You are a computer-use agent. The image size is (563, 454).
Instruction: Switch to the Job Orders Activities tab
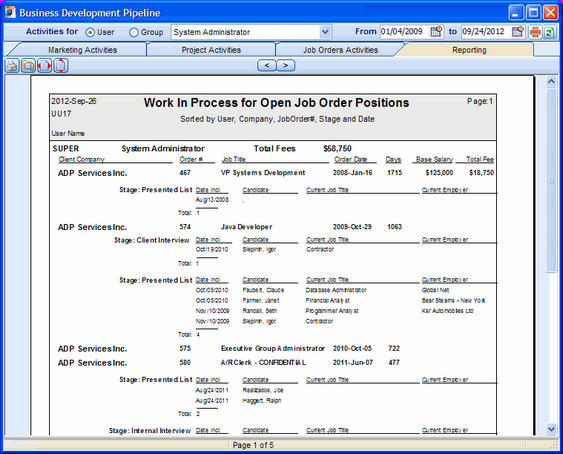(x=340, y=50)
